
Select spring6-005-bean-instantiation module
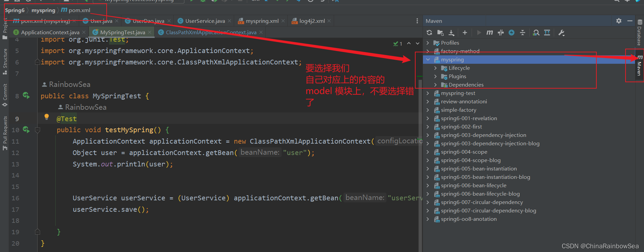[479, 168]
